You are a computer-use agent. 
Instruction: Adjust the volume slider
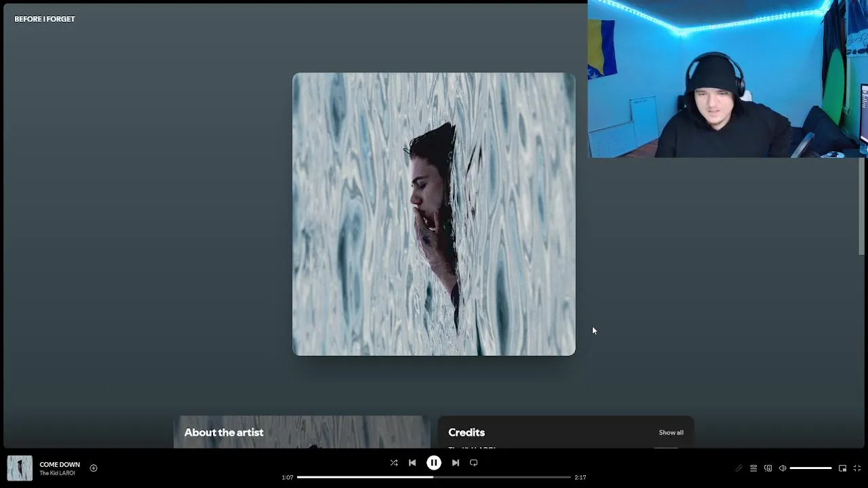click(811, 468)
